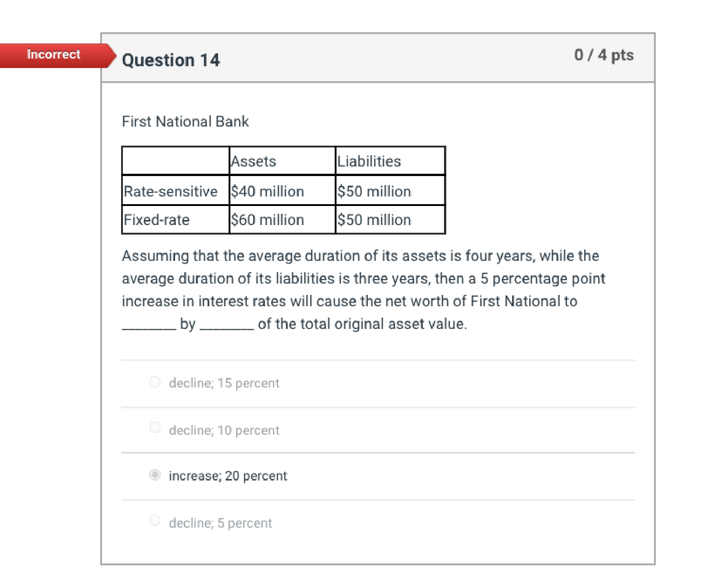Image resolution: width=722 pixels, height=588 pixels.
Task: Click the 'Assets' table header cell
Action: (253, 161)
